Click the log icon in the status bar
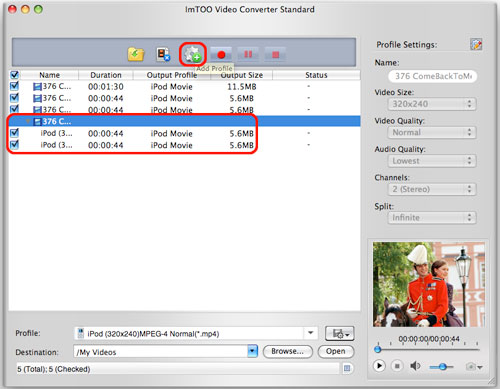 click(x=347, y=368)
